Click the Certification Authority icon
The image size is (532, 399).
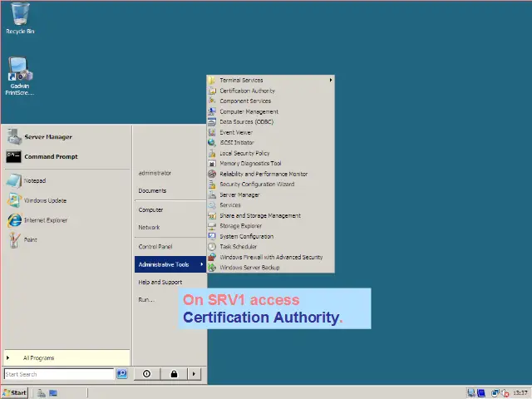coord(212,91)
